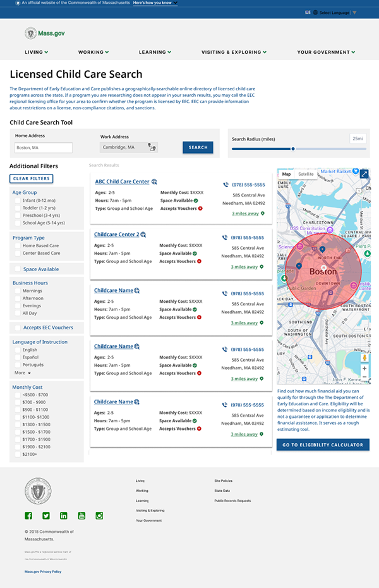Click phone icon in Childcare Center 2 card
This screenshot has height=588, width=379.
click(x=225, y=237)
